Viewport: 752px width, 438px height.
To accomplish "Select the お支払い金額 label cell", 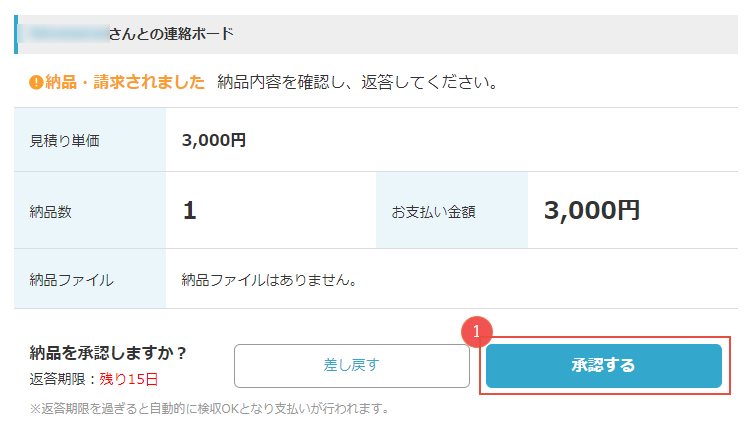I will click(x=452, y=210).
